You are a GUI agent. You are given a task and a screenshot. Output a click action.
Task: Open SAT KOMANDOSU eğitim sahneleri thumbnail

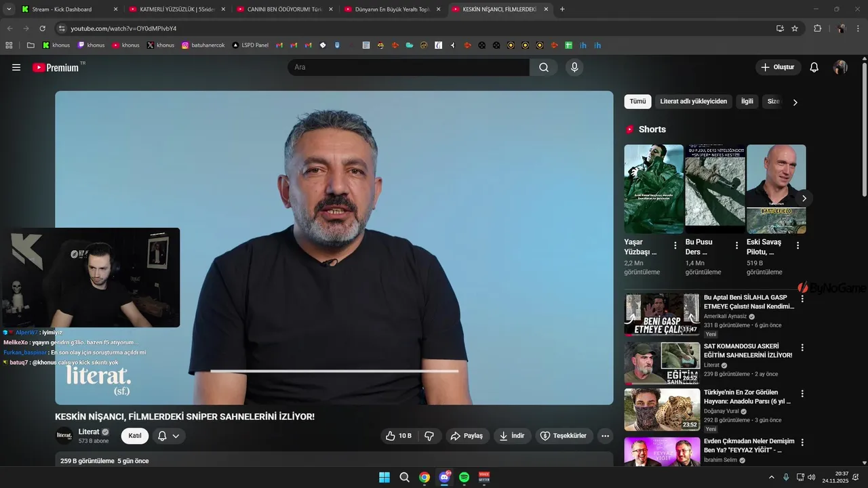[662, 363]
